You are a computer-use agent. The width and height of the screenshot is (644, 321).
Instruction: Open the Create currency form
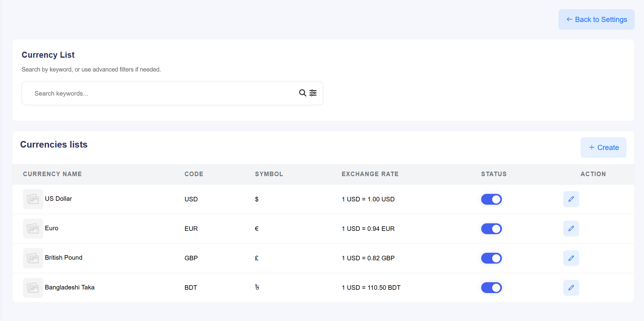(x=603, y=147)
